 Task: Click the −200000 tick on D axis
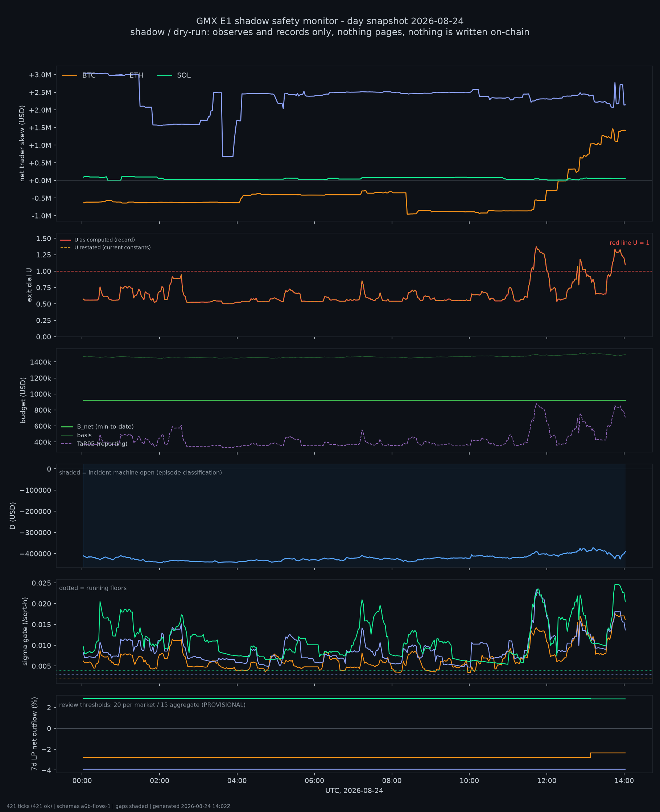(x=36, y=511)
